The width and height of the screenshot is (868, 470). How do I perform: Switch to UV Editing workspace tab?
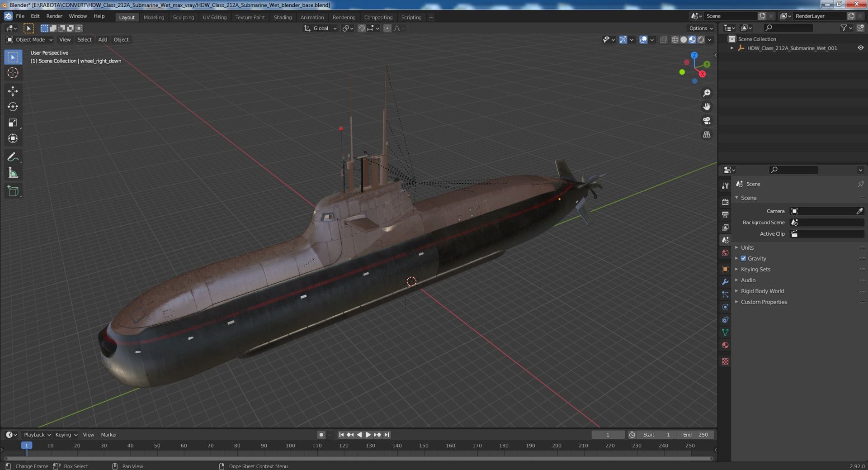pyautogui.click(x=214, y=17)
